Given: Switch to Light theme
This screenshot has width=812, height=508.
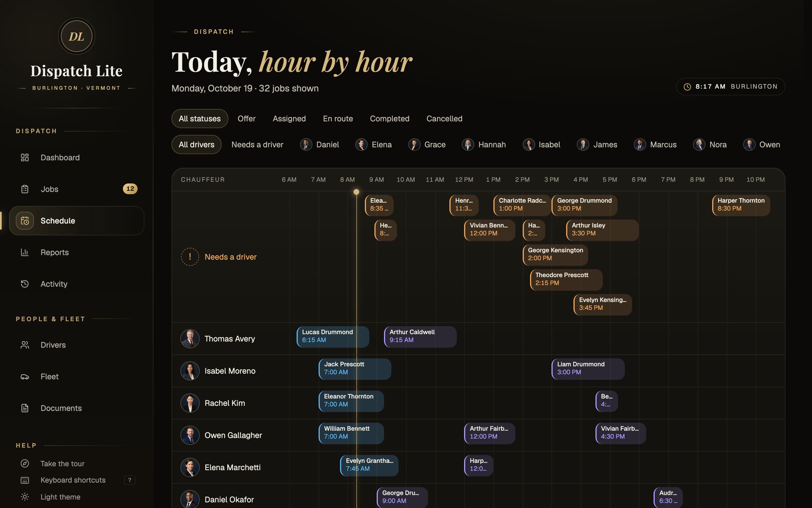Looking at the screenshot, I should tap(76, 497).
